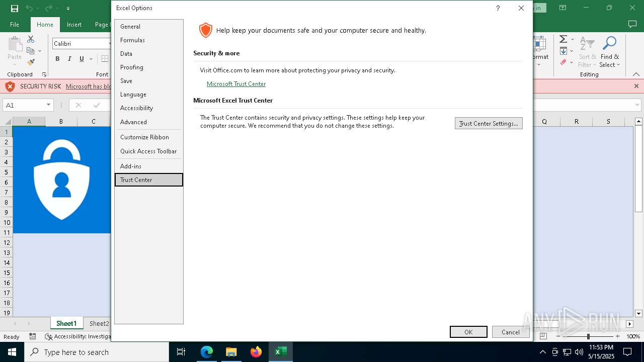Confirm Excel Options with OK

coord(468,332)
